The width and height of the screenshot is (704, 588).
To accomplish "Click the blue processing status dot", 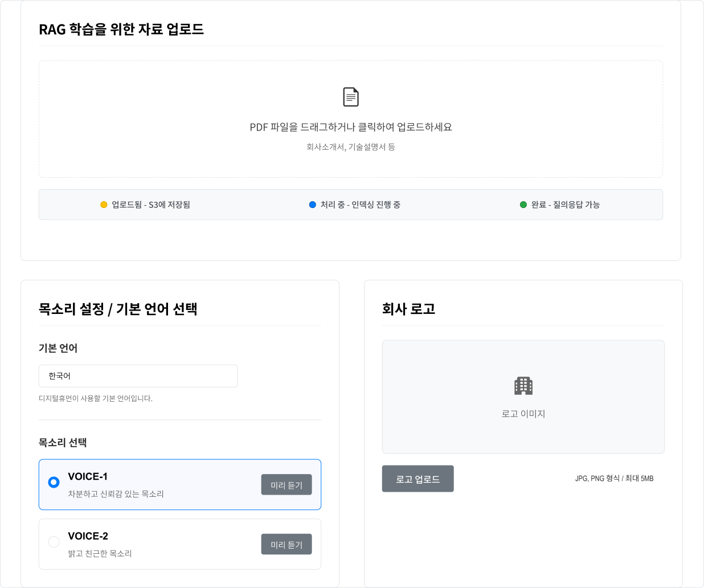I will point(312,205).
